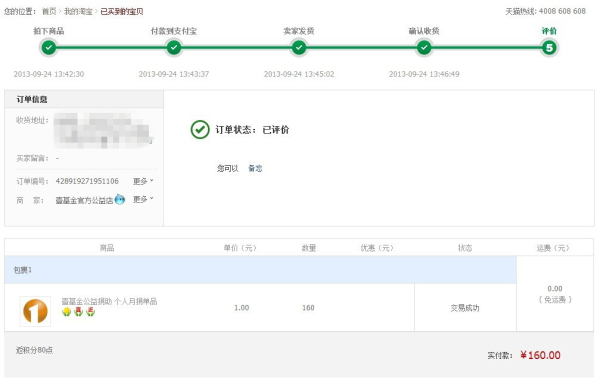Viewport: 600px width, 381px height.
Task: Open the product title link in the order table
Action: [109, 301]
